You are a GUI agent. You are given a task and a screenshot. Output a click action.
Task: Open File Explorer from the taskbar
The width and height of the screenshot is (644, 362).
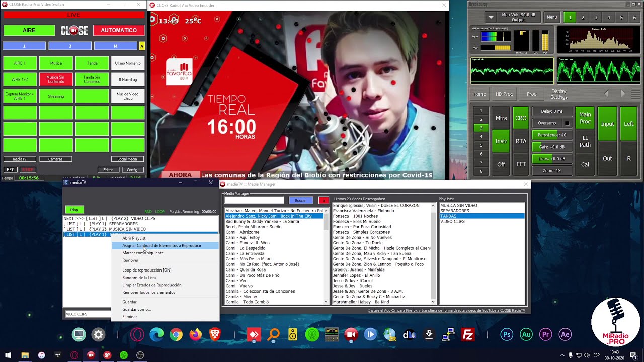(x=25, y=355)
